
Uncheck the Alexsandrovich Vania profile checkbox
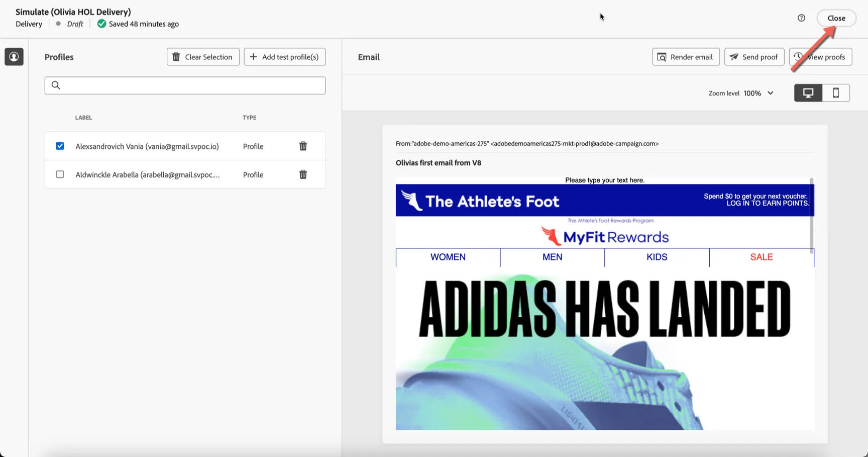[60, 146]
